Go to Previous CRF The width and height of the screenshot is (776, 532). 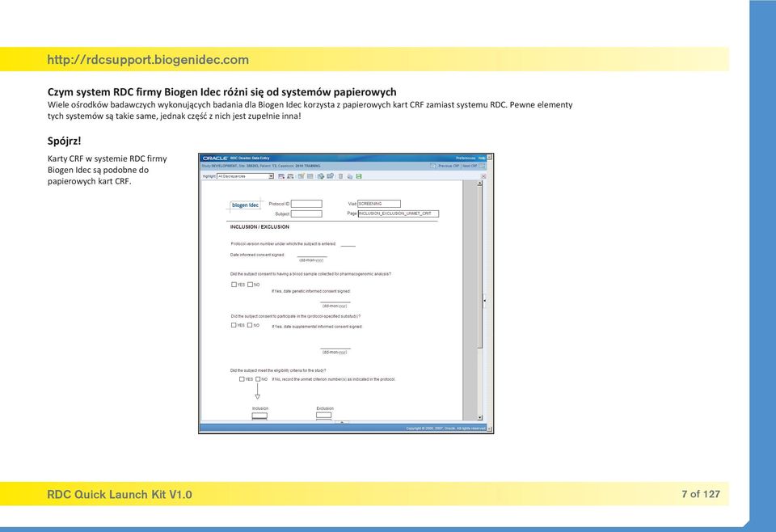point(449,167)
